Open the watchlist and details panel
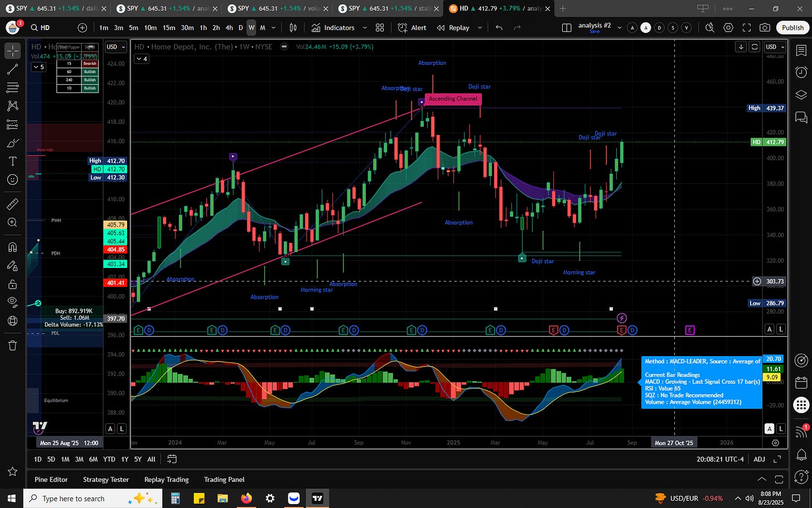The height and width of the screenshot is (508, 812). click(x=801, y=51)
